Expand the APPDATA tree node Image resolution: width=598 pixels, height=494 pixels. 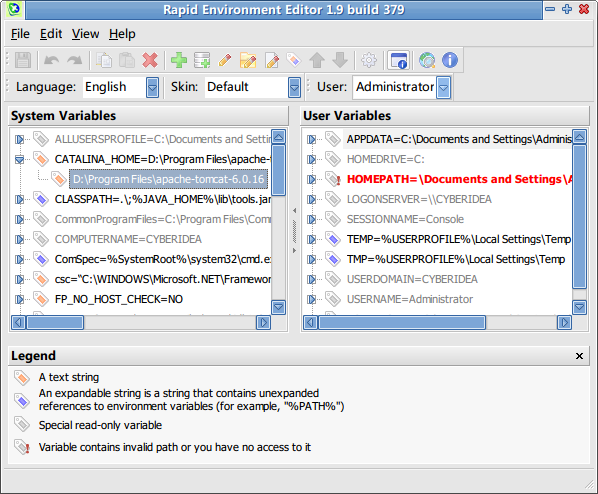311,139
